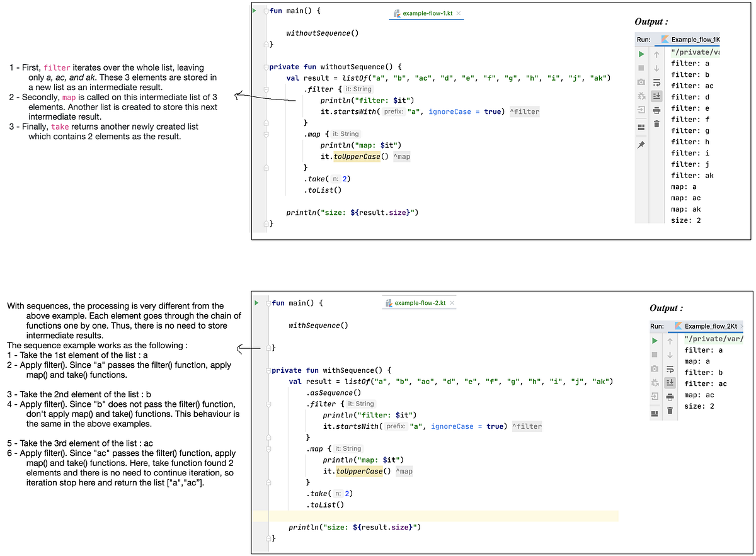
Task: Close the example-flow-2.kt tab
Action: [452, 302]
